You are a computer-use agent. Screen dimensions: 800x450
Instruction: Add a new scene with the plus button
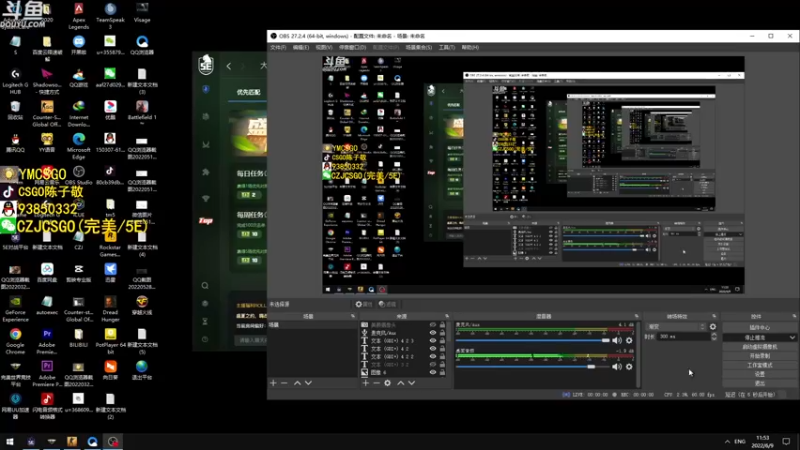pyautogui.click(x=273, y=383)
